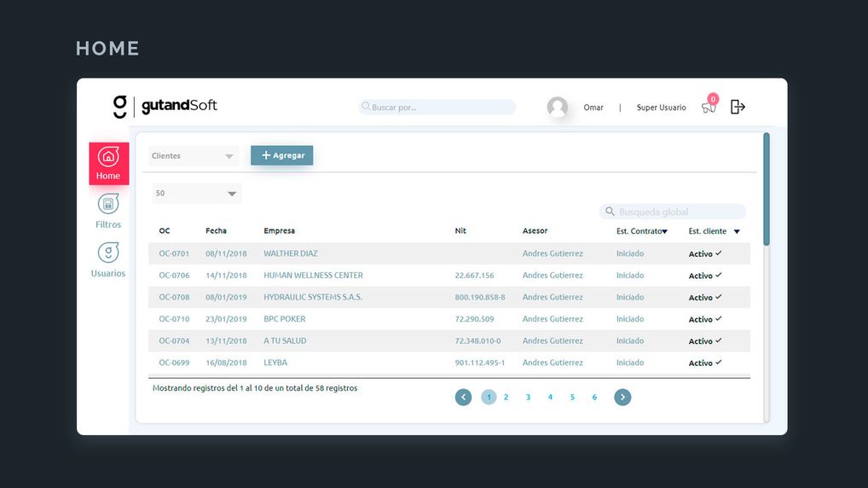
Task: Open order OC-0701
Action: tap(174, 253)
